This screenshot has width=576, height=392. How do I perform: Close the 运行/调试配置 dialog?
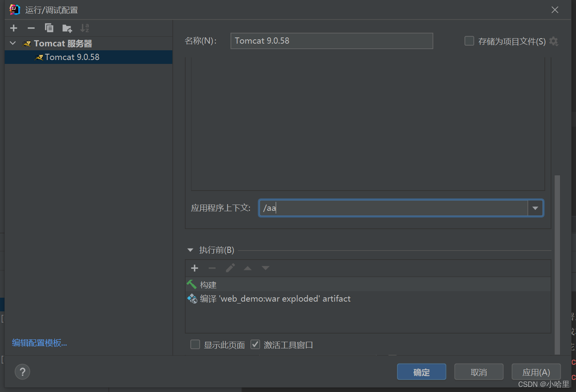coord(555,10)
